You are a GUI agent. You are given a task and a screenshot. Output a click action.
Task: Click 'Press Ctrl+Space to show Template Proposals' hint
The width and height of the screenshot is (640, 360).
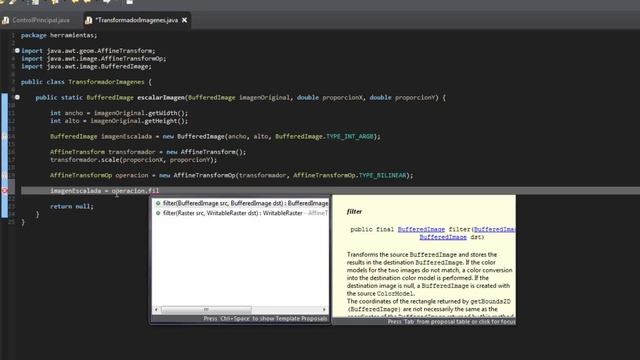coord(265,318)
